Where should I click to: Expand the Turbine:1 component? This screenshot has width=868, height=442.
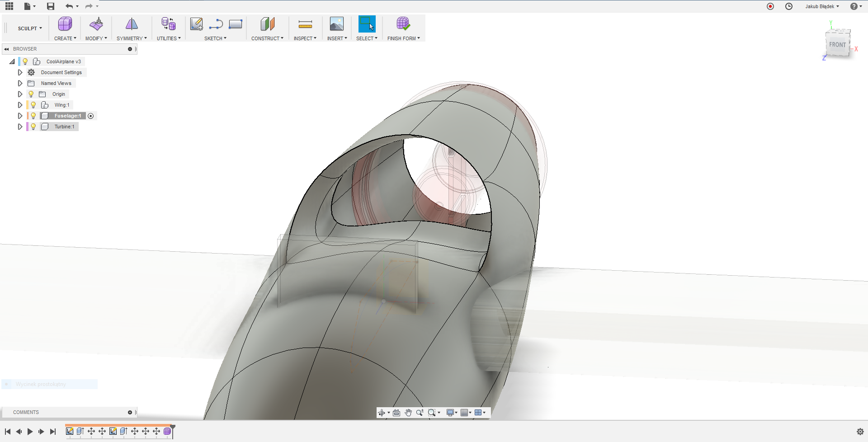[x=20, y=127]
